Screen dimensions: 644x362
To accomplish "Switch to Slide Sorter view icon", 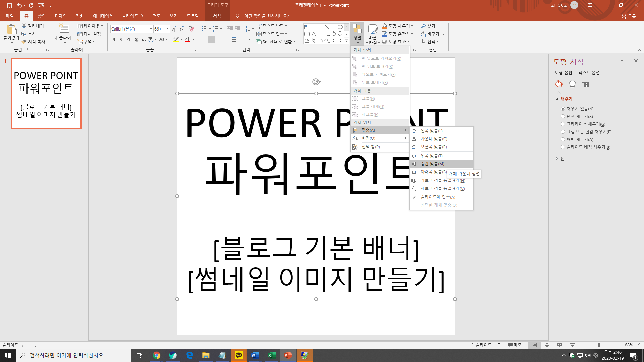I will pos(547,345).
